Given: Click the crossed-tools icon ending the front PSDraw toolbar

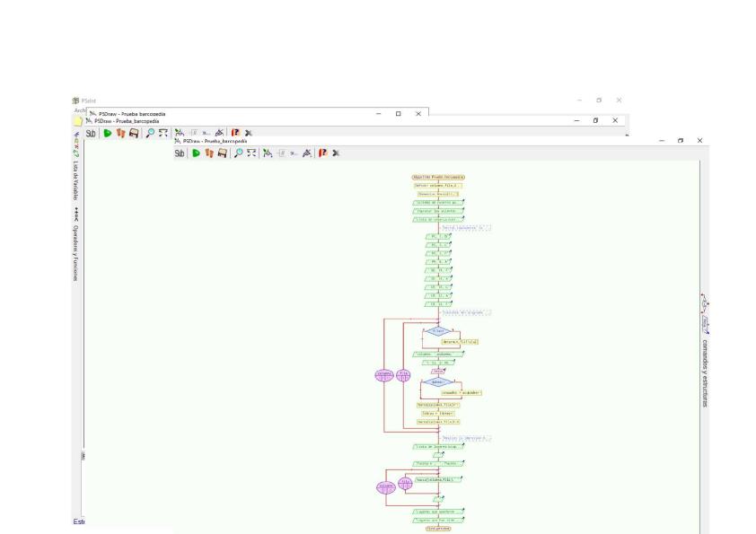Looking at the screenshot, I should (336, 153).
